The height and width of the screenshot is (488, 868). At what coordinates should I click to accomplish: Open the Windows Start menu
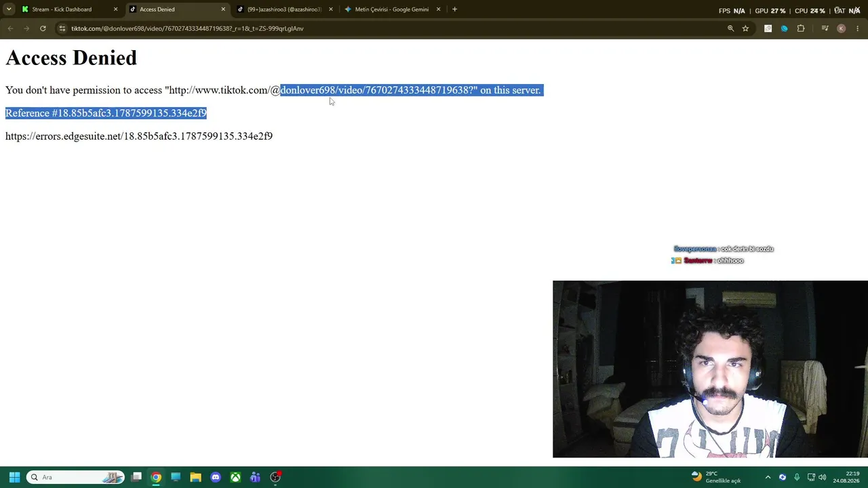tap(14, 477)
